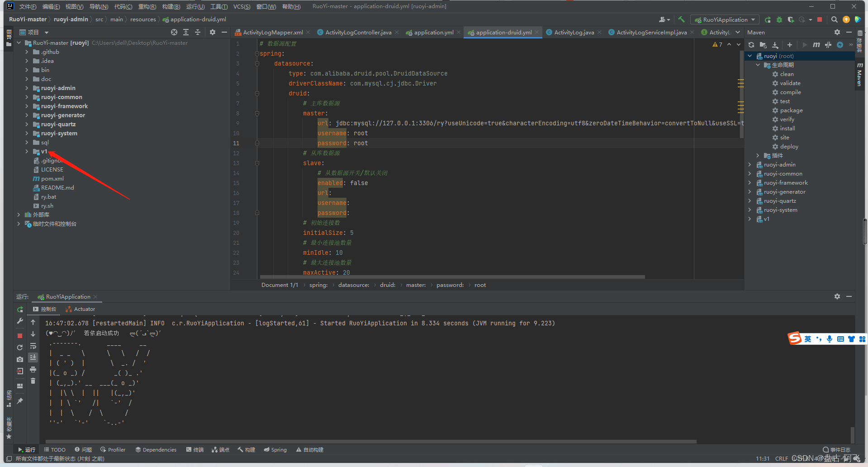Collapse the 生命周期 node in Maven panel

(758, 65)
